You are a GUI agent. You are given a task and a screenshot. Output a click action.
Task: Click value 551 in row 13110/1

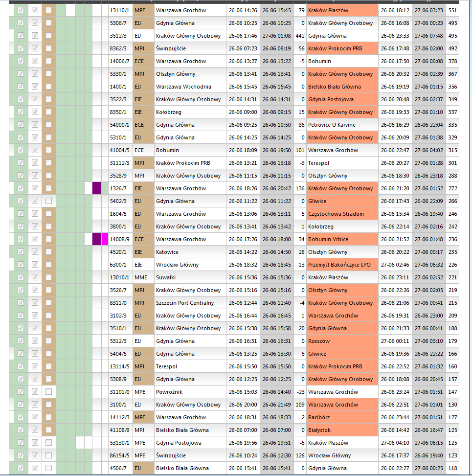click(452, 10)
